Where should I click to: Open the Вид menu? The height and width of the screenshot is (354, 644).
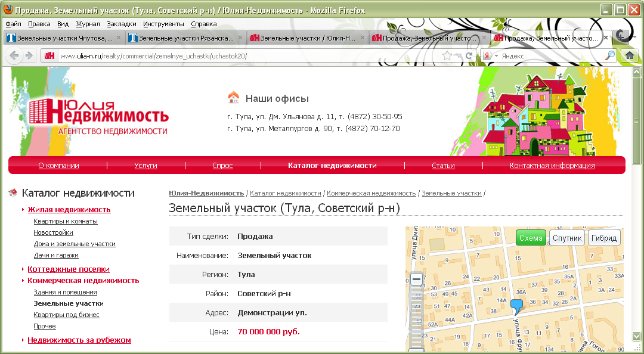tap(63, 24)
